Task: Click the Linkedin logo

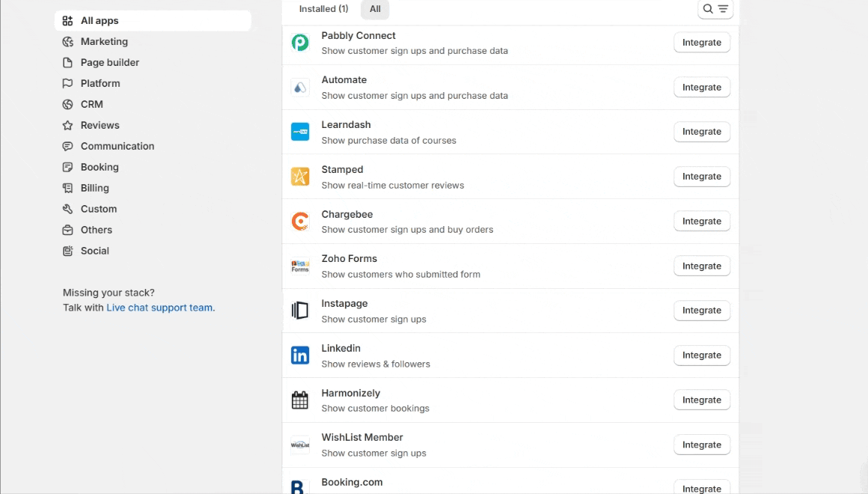Action: [x=300, y=356]
